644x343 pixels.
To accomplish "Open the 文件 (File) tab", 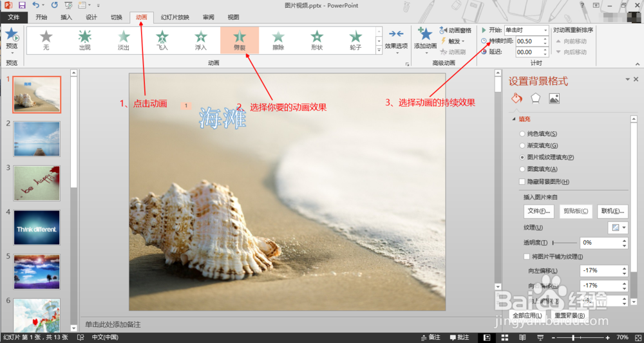I will 14,17.
